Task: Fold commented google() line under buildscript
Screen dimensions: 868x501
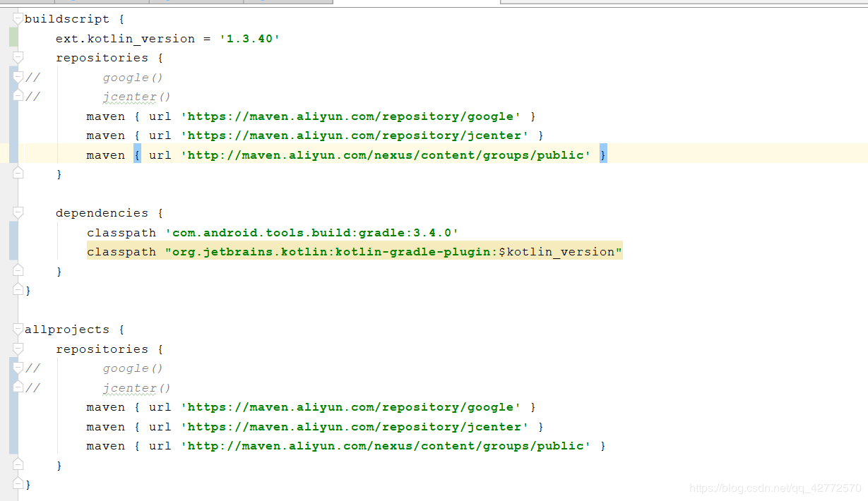Action: [18, 78]
